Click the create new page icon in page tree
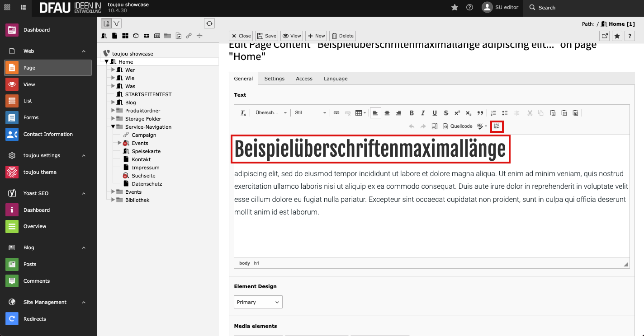644x336 pixels. pos(106,23)
